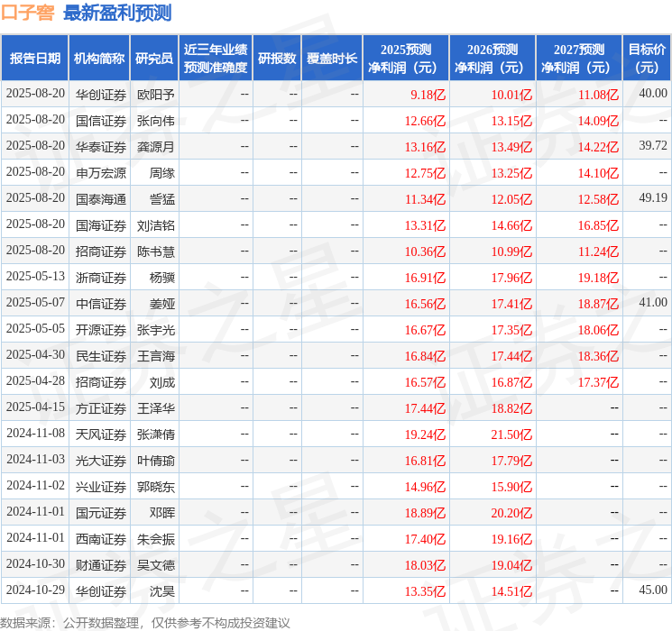
Task: Click the date 2024-10-29
Action: [x=35, y=590]
